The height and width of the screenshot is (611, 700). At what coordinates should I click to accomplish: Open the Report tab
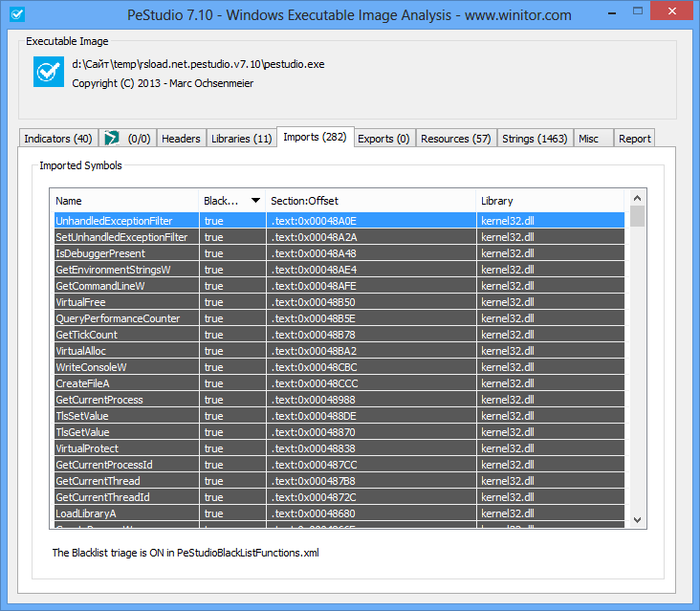pos(634,139)
